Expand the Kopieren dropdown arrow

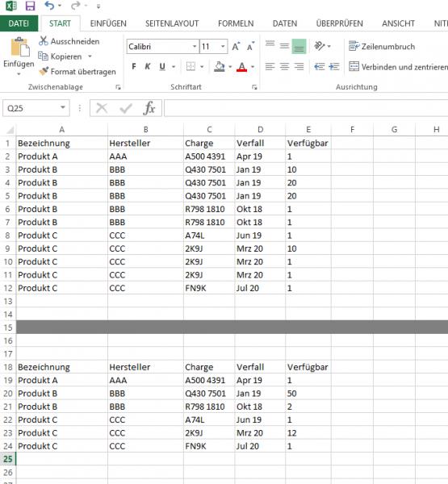click(90, 56)
